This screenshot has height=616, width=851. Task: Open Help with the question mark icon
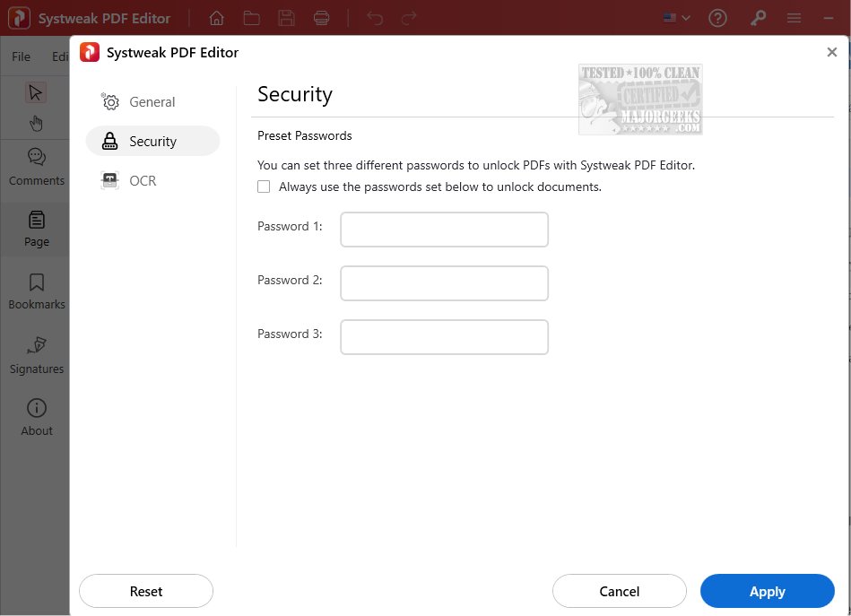(717, 18)
